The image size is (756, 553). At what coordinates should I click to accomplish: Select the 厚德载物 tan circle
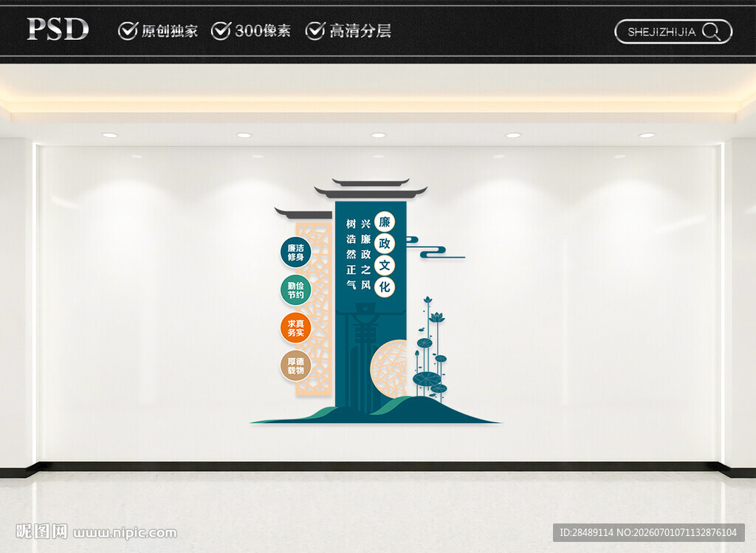tap(295, 365)
